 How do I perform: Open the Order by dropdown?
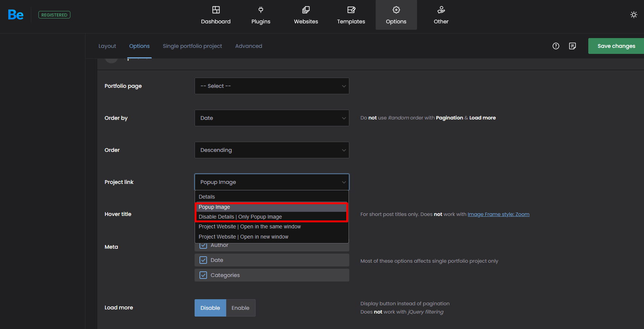(x=272, y=118)
